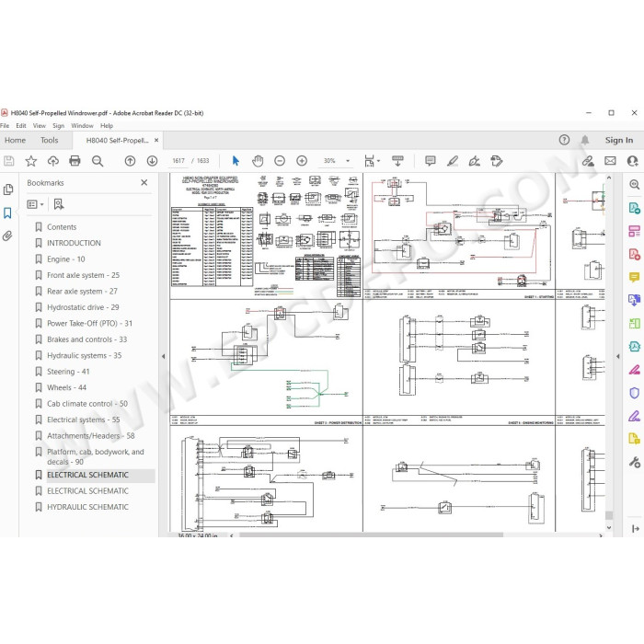Close the H8040 Self-Propell document tab
This screenshot has height=644, width=644.
pos(156,140)
